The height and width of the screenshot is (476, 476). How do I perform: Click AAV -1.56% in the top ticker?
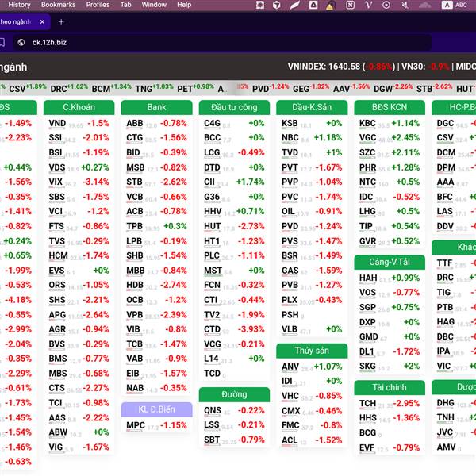coord(351,88)
